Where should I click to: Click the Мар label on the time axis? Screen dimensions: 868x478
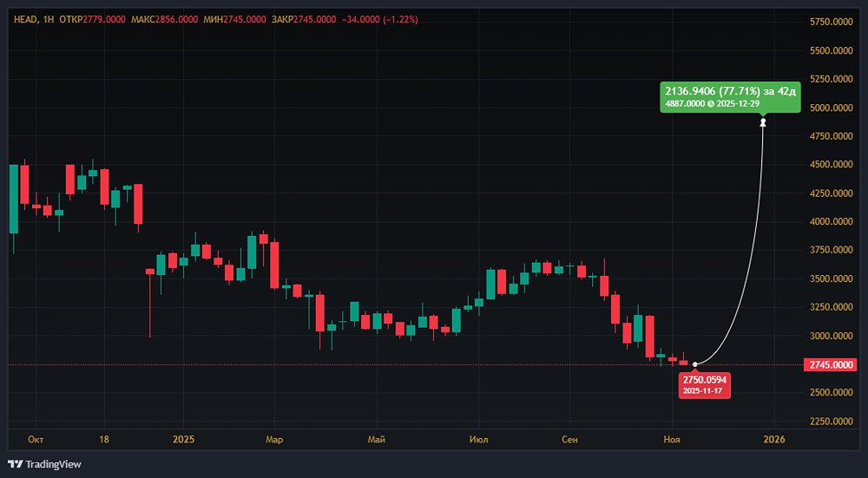(x=274, y=440)
